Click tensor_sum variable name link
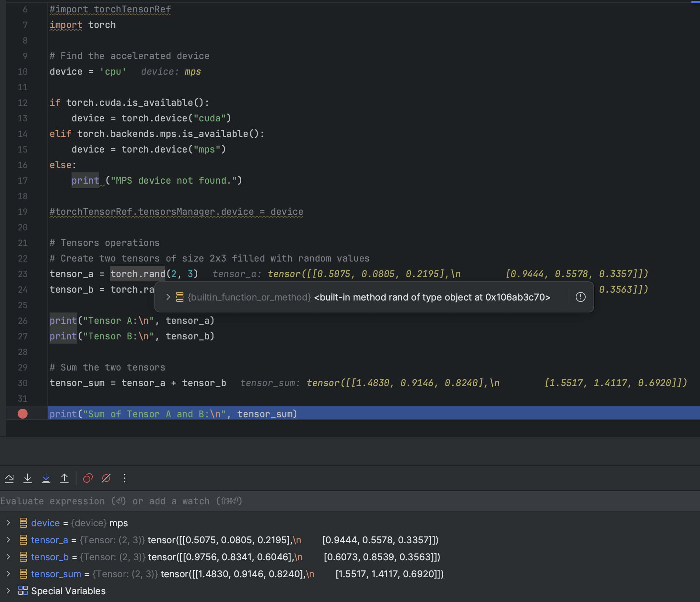Viewport: 700px width, 602px height. (x=56, y=574)
